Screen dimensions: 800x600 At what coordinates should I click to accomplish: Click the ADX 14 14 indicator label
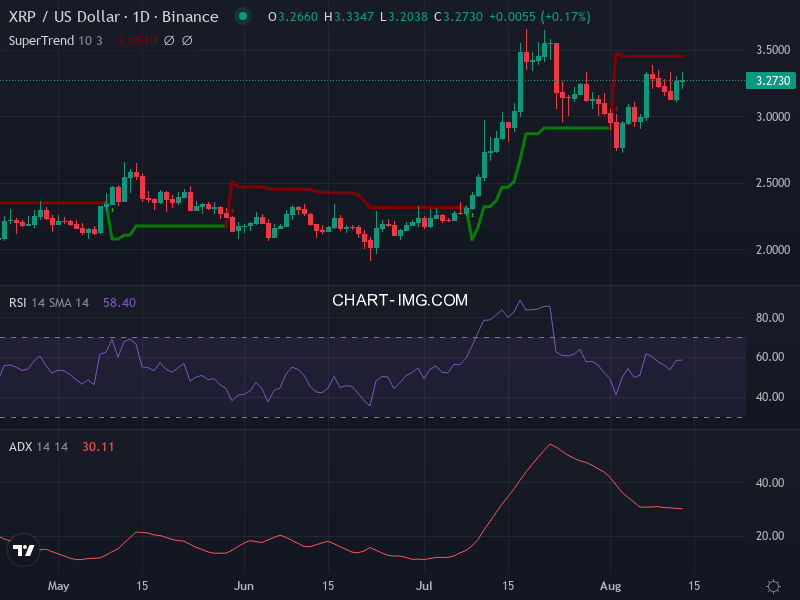38,447
